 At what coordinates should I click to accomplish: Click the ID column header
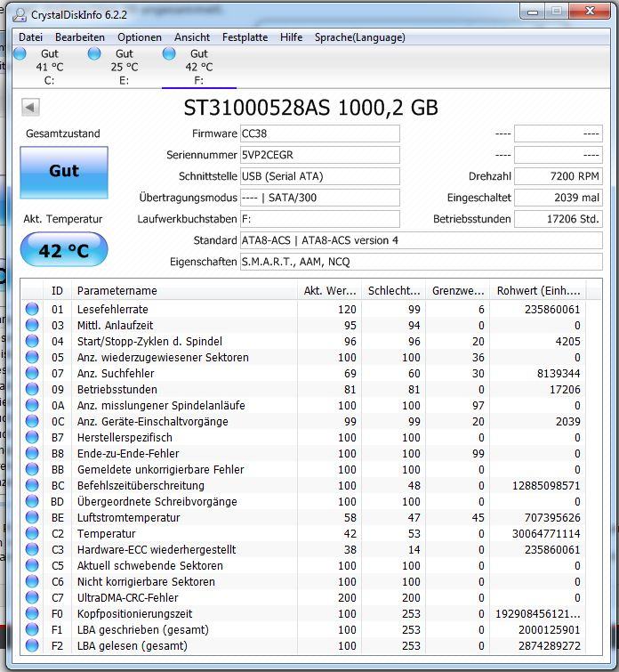(58, 290)
